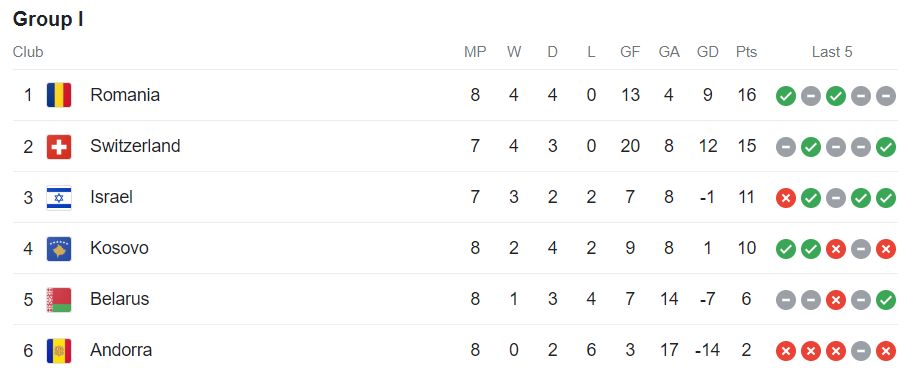Screen dimensions: 911x381
Task: Click the Belarus flag icon
Action: click(x=59, y=300)
